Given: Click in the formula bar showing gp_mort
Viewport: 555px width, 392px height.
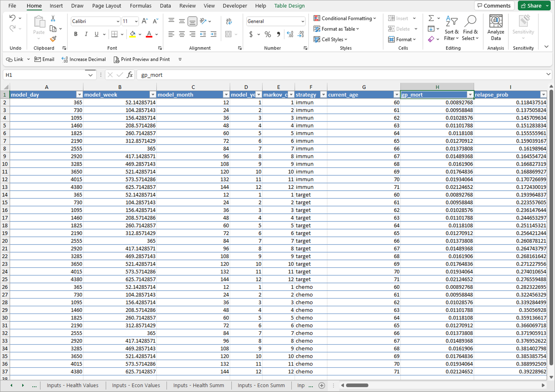Looking at the screenshot, I should [x=340, y=75].
